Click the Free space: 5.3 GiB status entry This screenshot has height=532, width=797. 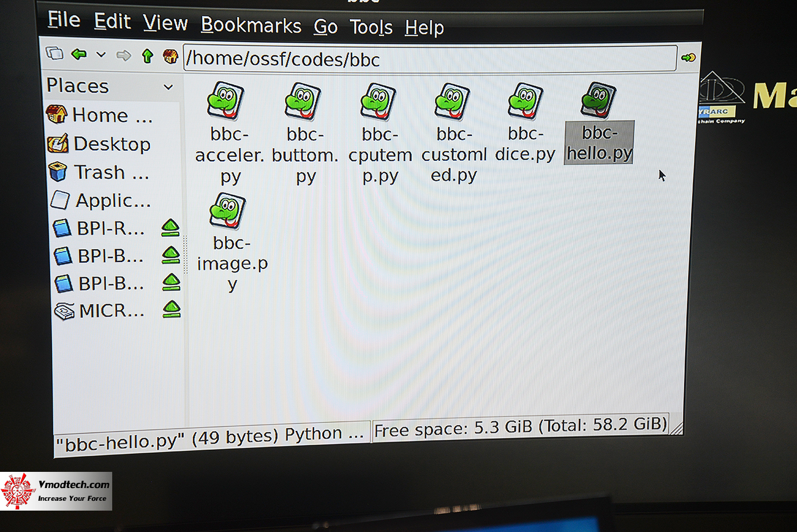click(x=521, y=427)
